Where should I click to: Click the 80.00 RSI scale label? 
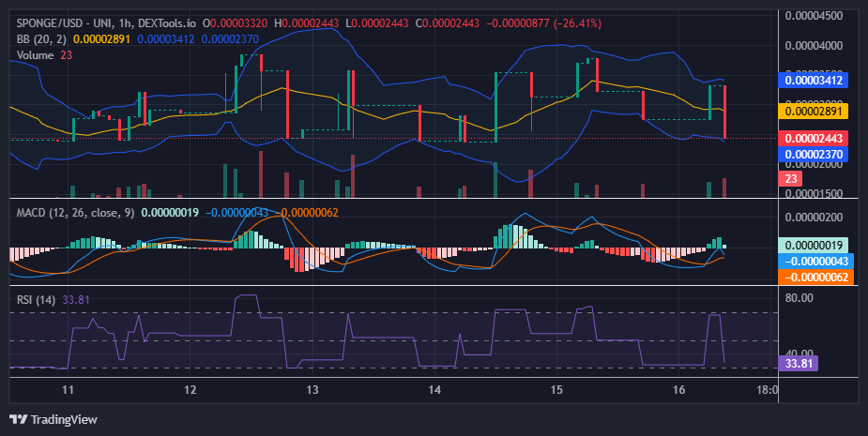799,297
